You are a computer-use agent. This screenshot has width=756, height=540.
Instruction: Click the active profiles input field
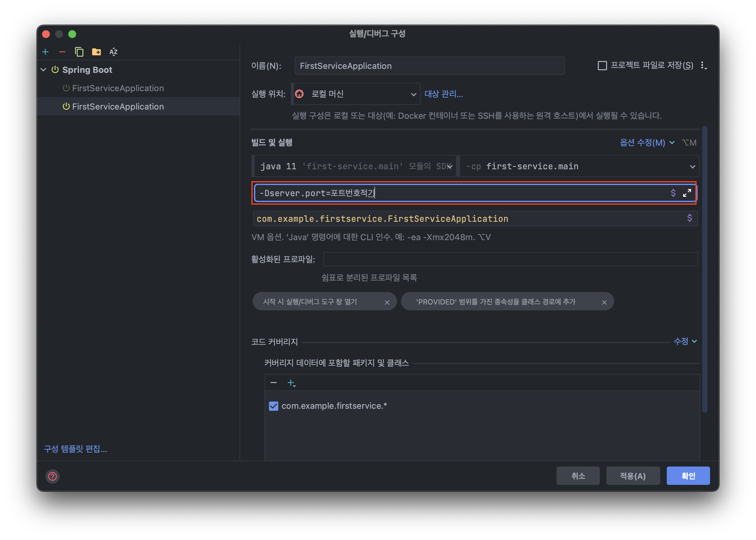pos(510,259)
